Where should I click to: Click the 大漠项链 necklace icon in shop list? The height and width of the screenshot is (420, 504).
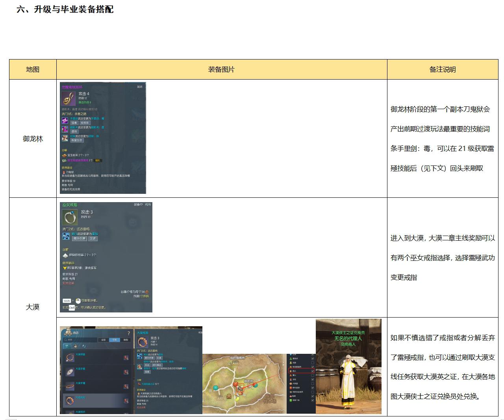[70, 358]
